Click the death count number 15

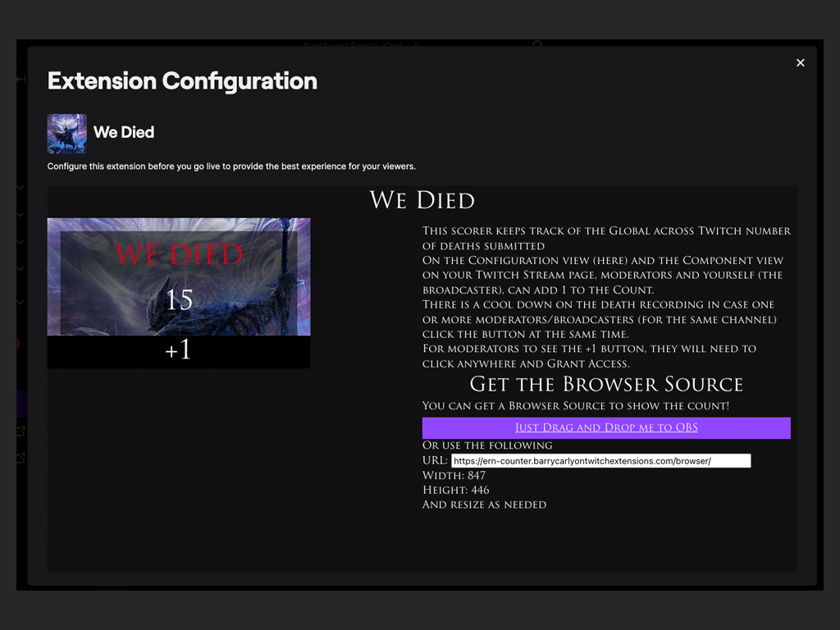pyautogui.click(x=179, y=300)
